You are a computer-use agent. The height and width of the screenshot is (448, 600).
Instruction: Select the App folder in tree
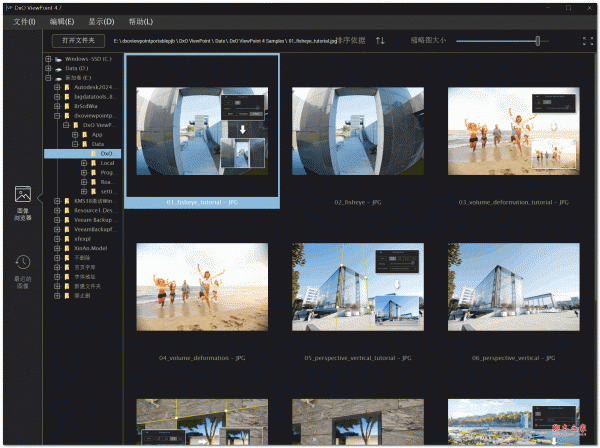(97, 135)
